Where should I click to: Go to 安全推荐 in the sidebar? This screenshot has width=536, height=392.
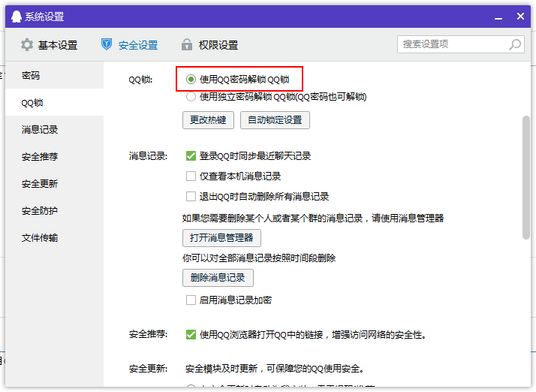tap(54, 157)
